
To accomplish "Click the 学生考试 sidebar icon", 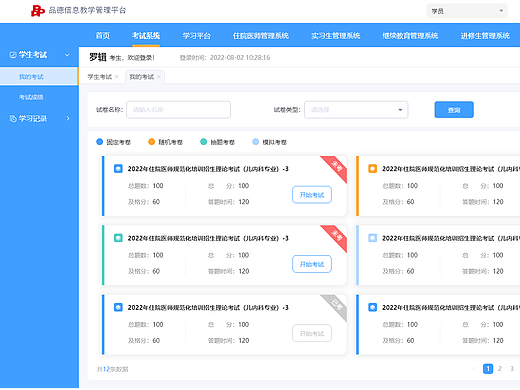I will pyautogui.click(x=13, y=55).
